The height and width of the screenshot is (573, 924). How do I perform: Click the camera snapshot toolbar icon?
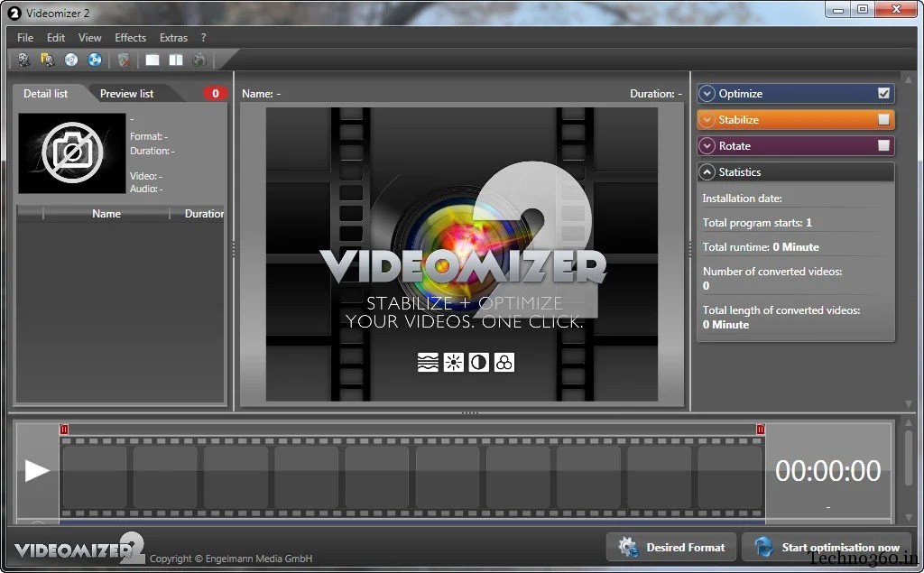(x=199, y=60)
